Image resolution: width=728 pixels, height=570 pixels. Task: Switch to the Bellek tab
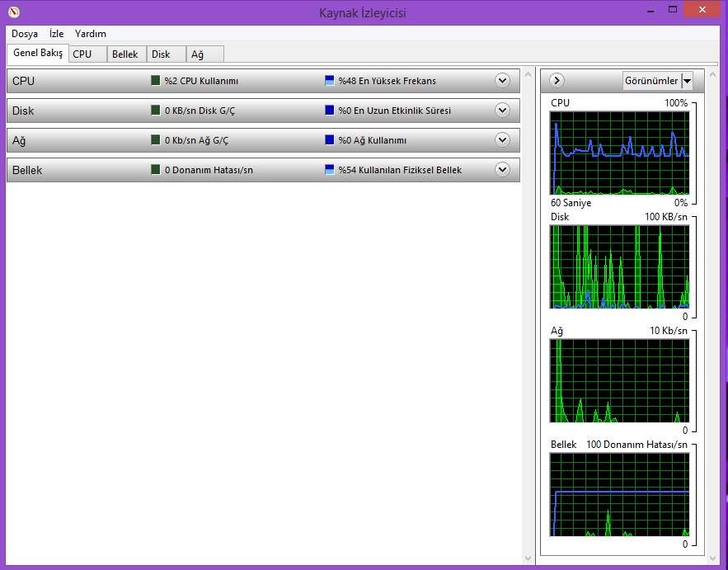pyautogui.click(x=126, y=54)
